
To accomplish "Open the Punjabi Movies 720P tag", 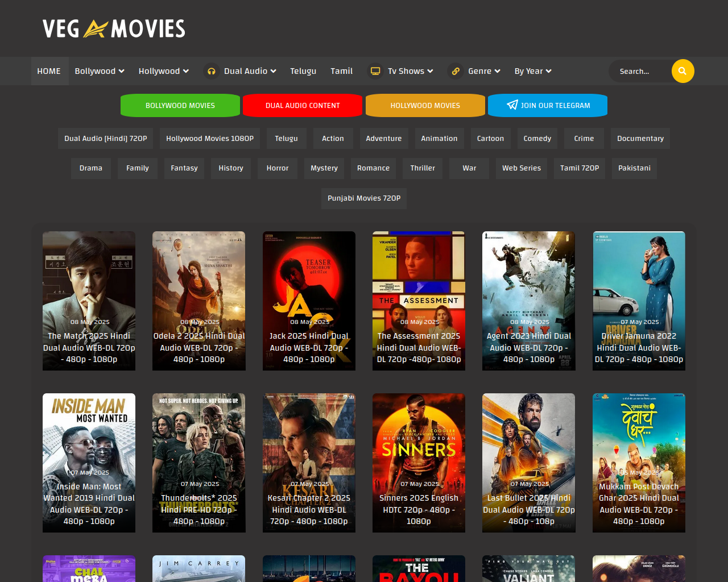I will (x=364, y=198).
